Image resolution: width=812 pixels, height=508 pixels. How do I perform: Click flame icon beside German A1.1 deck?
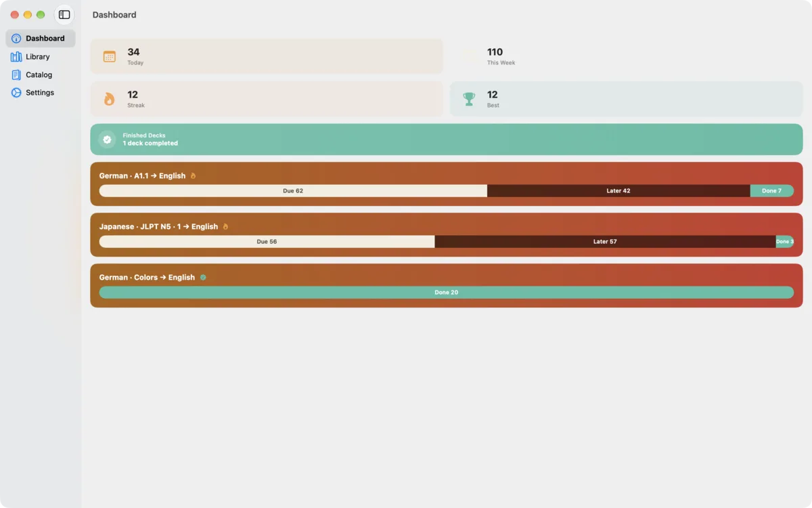[x=193, y=176]
